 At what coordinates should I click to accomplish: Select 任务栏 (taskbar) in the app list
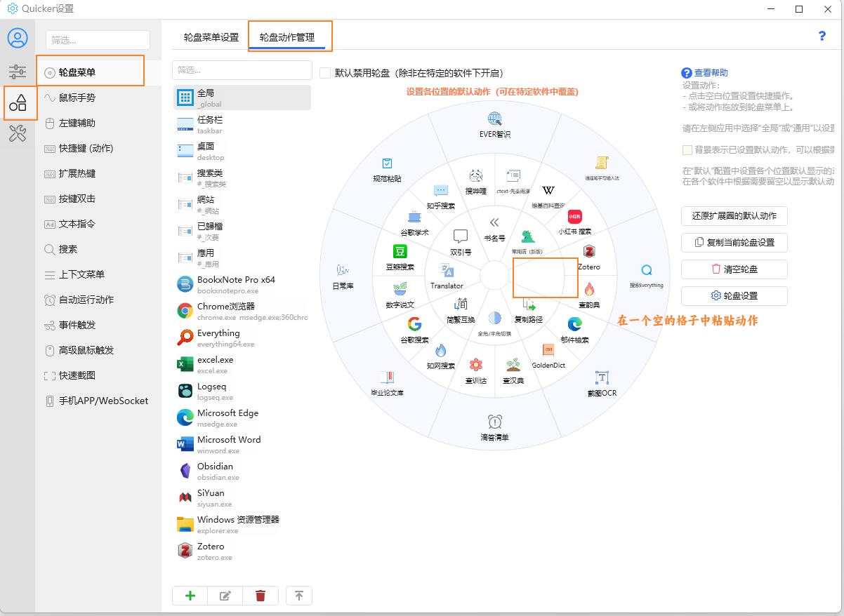click(x=242, y=124)
